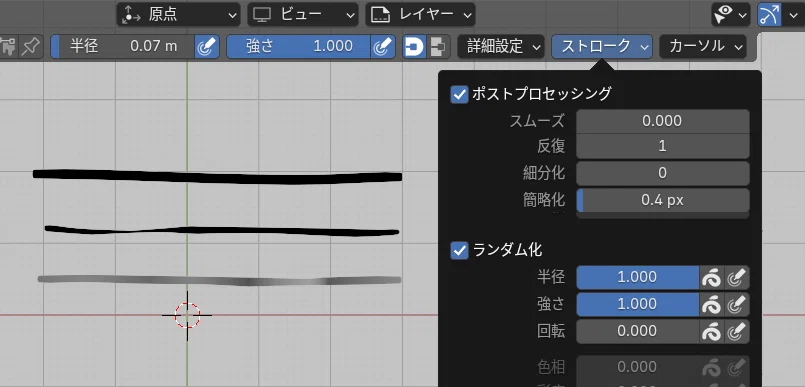
Task: Toggle pressure icon for 回転 row
Action: (737, 331)
